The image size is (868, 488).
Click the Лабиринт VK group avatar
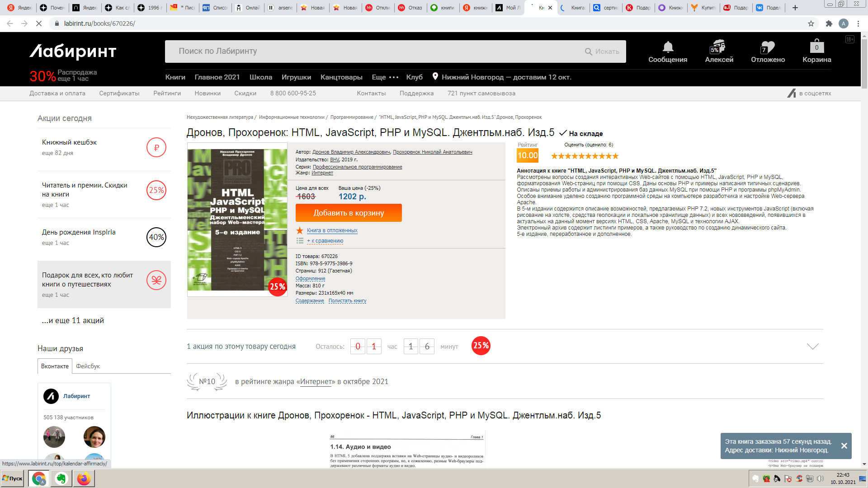51,396
